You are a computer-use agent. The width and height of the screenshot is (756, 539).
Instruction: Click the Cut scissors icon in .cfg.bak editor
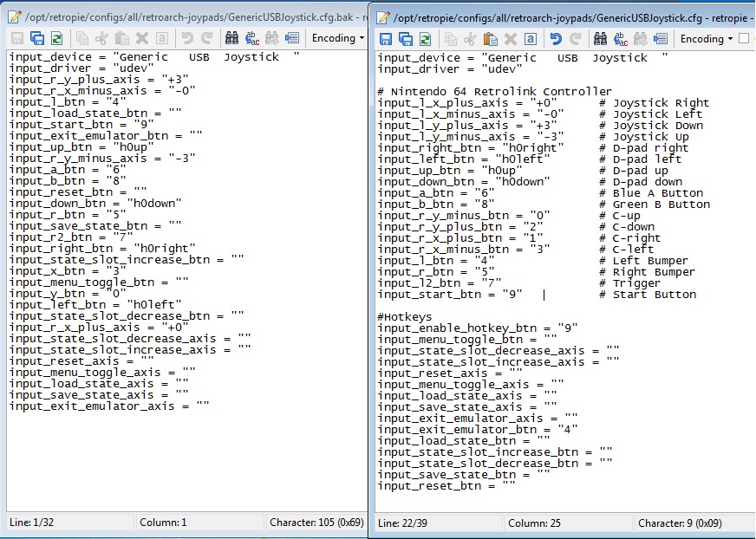[101, 38]
